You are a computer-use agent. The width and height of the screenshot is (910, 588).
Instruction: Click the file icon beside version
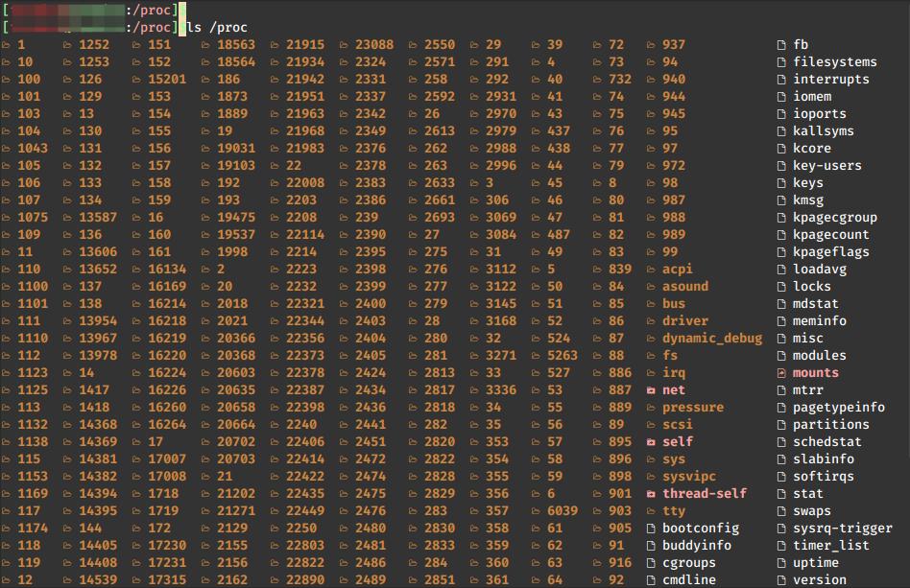(x=779, y=579)
